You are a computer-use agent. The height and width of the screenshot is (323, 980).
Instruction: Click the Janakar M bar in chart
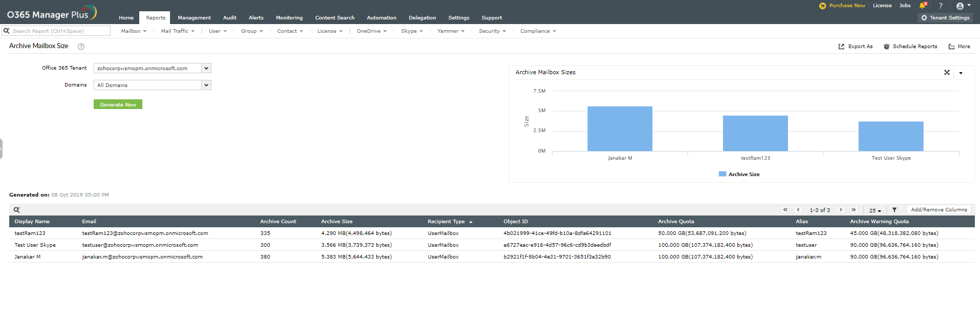[620, 128]
